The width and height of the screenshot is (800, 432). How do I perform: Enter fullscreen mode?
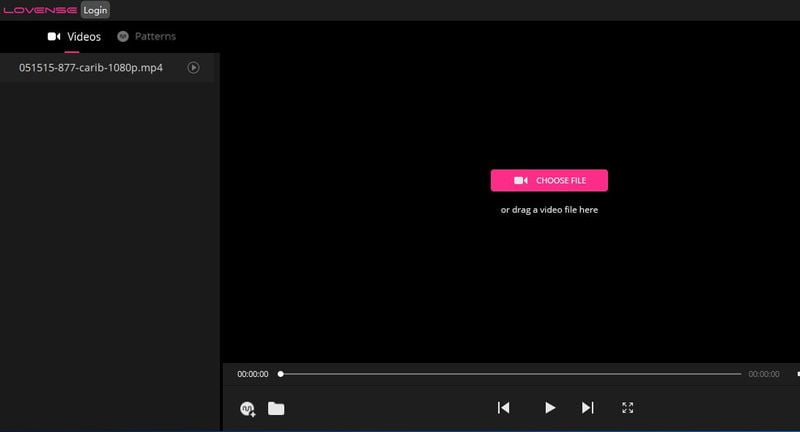click(628, 408)
